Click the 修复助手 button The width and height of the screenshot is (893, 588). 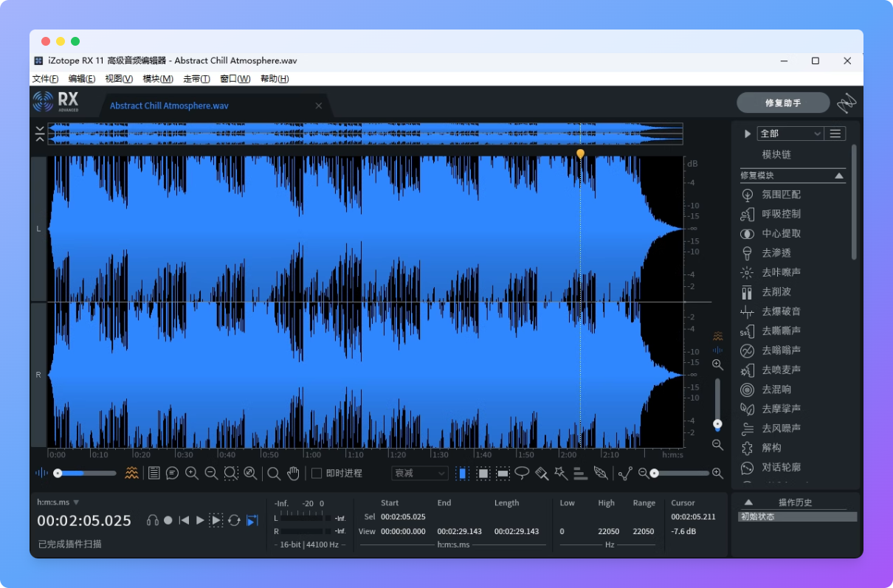point(783,103)
